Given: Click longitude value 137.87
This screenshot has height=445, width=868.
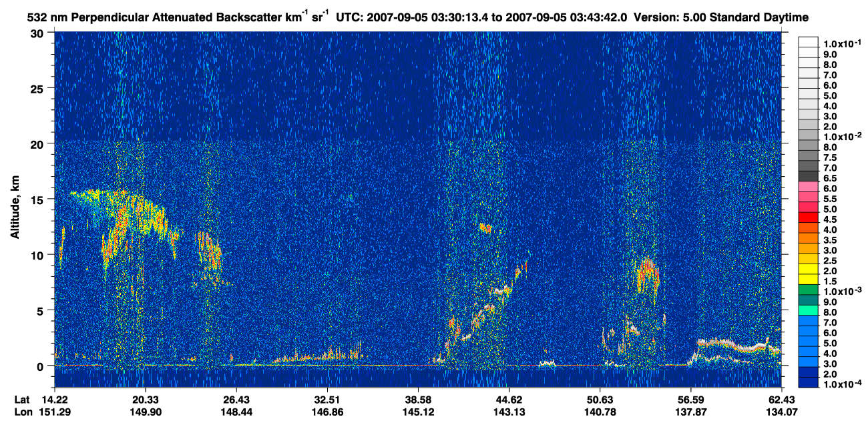Looking at the screenshot, I should [690, 412].
